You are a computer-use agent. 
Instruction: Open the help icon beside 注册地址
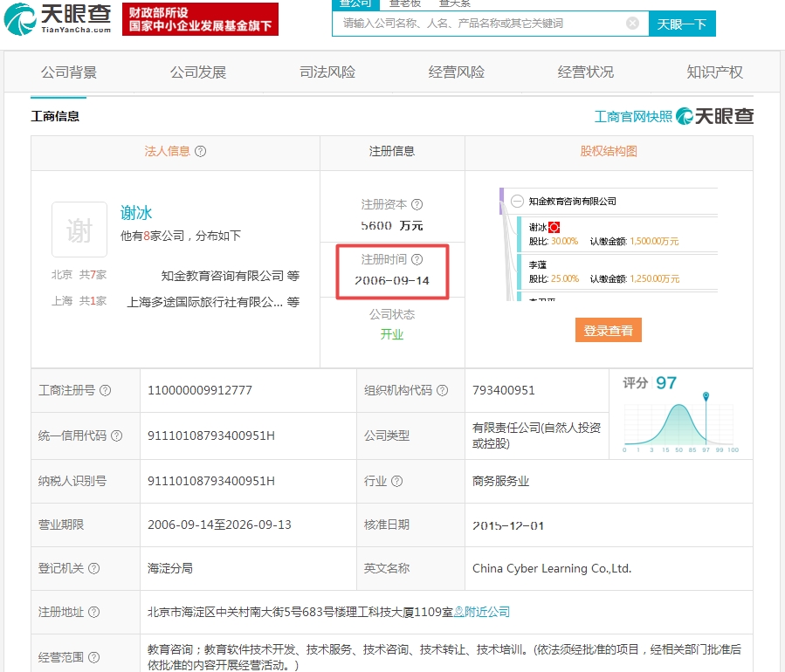pyautogui.click(x=94, y=612)
